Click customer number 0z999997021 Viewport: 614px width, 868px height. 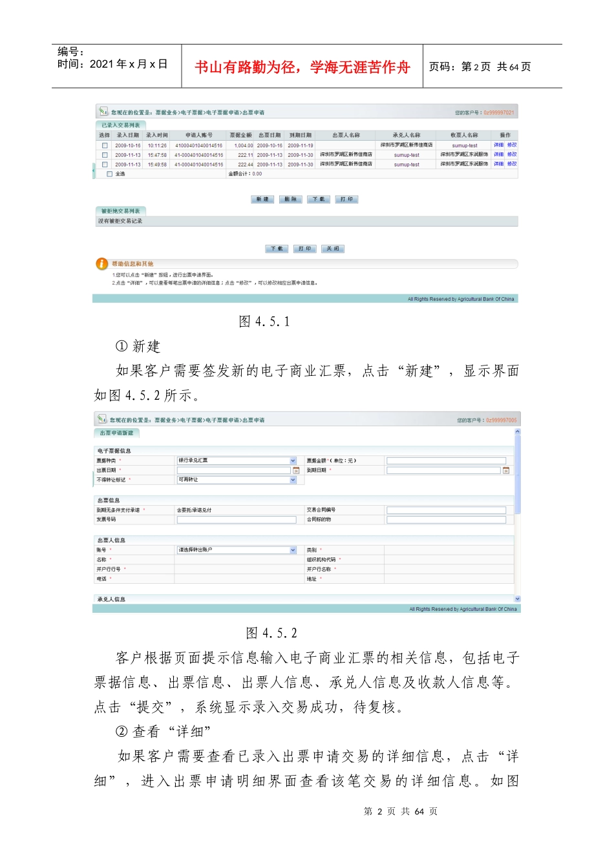(499, 112)
